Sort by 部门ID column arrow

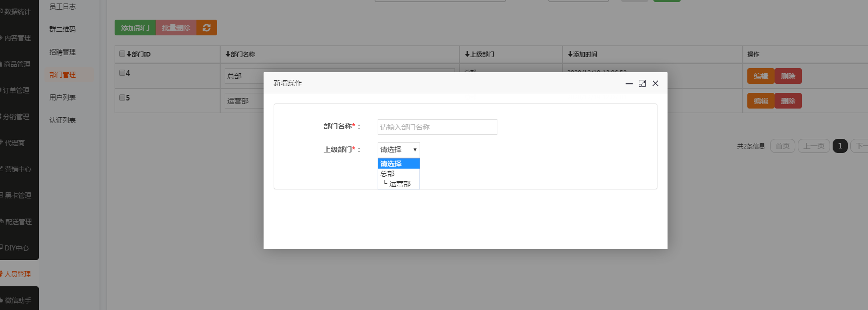tap(129, 54)
